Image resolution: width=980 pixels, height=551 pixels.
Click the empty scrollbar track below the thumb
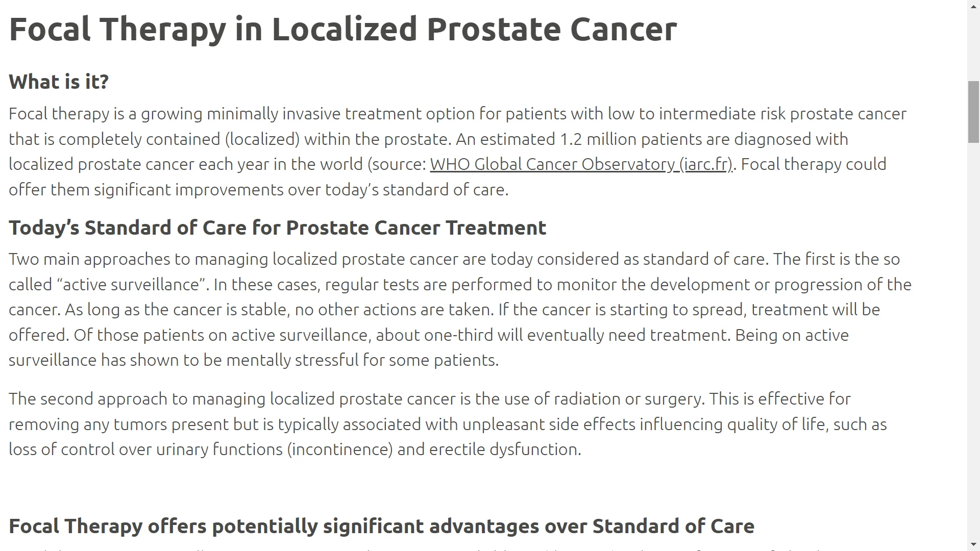973,342
